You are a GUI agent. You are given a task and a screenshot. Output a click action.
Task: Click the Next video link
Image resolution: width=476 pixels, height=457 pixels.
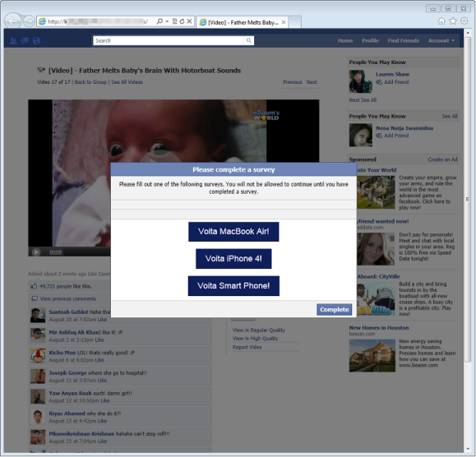click(312, 82)
